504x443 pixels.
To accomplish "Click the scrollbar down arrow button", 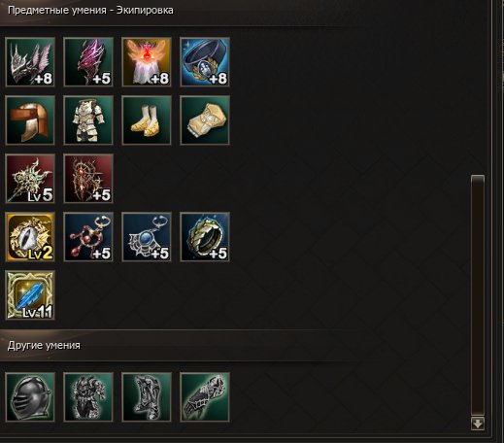I will click(478, 424).
